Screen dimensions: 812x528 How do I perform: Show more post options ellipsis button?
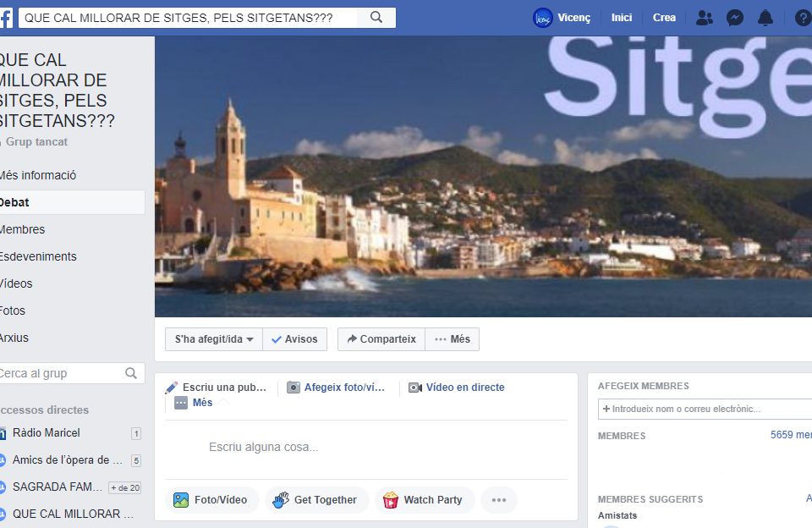point(499,500)
